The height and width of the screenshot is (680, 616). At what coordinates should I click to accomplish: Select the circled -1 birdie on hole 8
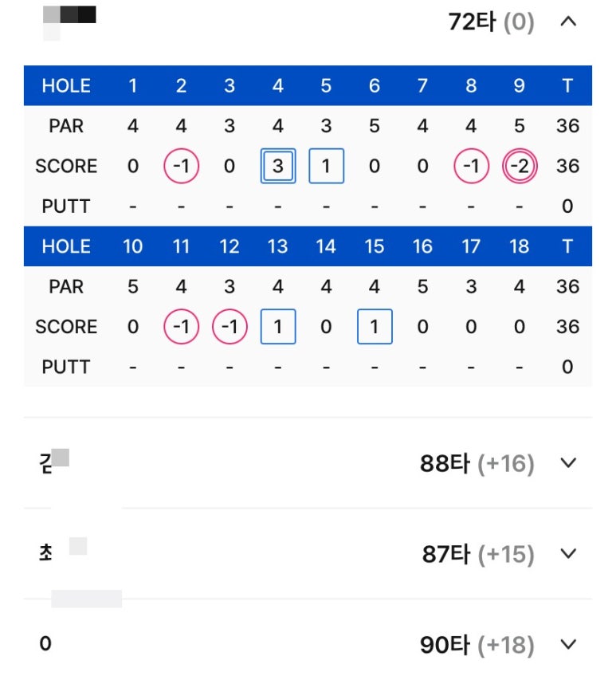coord(471,166)
